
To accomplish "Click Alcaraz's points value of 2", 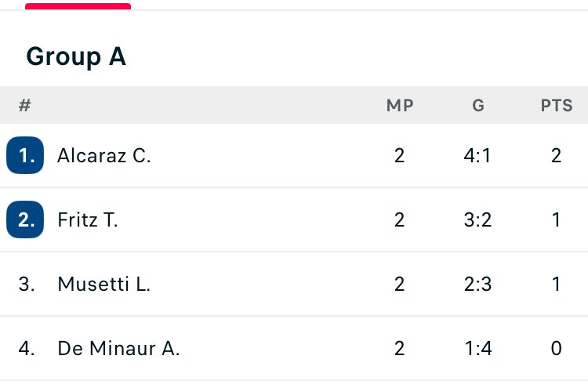I will point(557,155).
